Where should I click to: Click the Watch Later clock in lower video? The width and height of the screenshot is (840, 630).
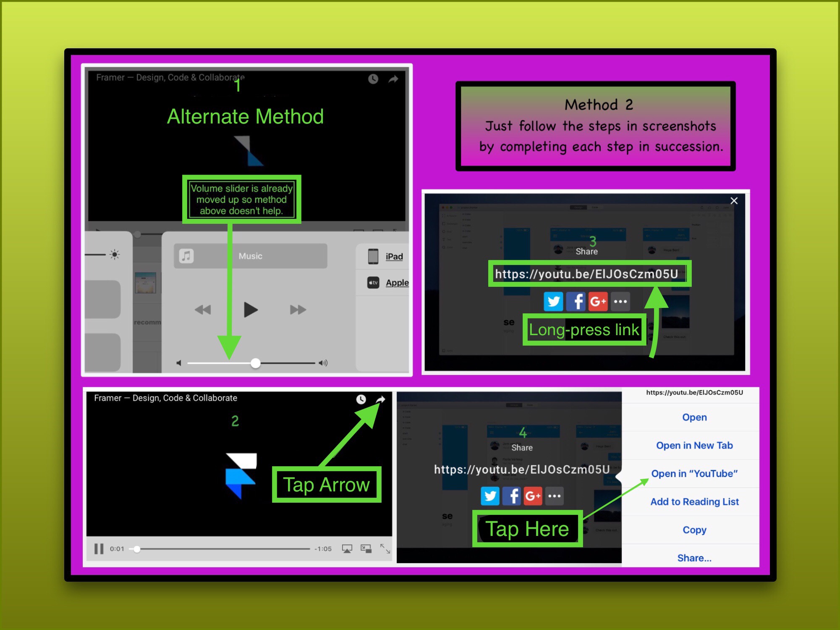tap(361, 399)
